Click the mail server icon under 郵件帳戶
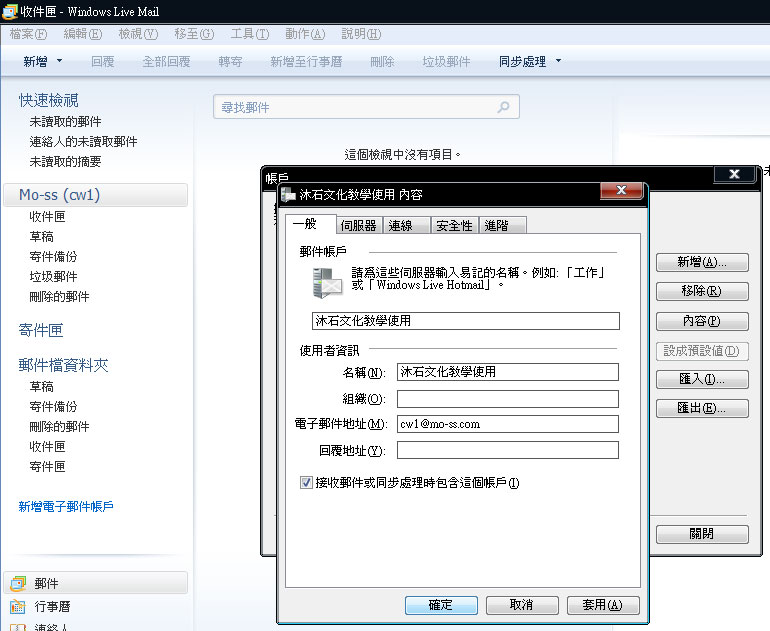 click(x=327, y=283)
